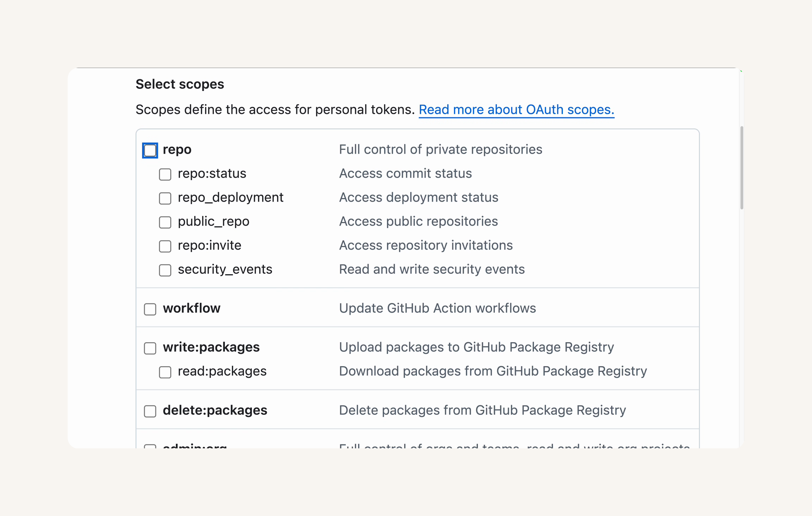
Task: Click 'Access public repositories' description
Action: click(x=418, y=221)
